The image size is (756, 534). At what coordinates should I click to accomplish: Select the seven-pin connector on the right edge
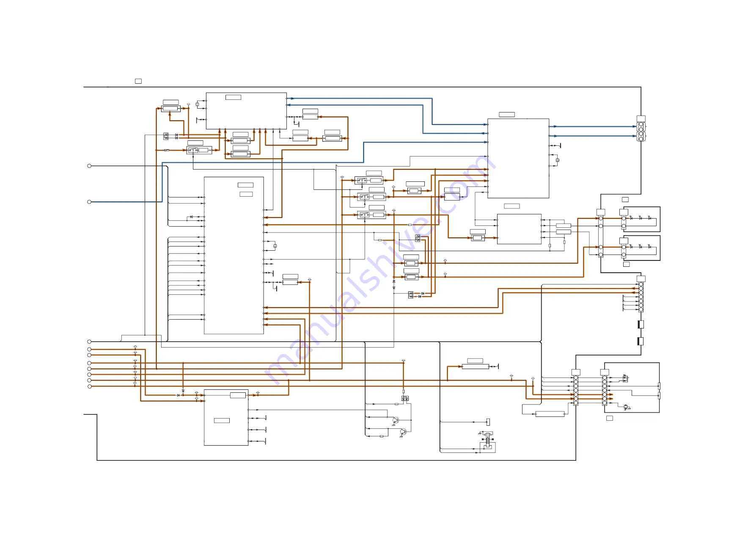641,297
